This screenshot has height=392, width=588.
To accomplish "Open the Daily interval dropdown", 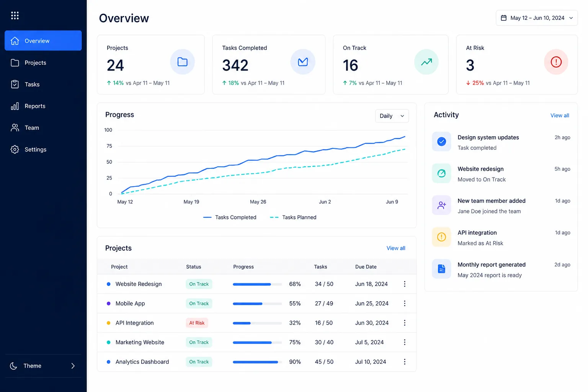I will [x=392, y=116].
